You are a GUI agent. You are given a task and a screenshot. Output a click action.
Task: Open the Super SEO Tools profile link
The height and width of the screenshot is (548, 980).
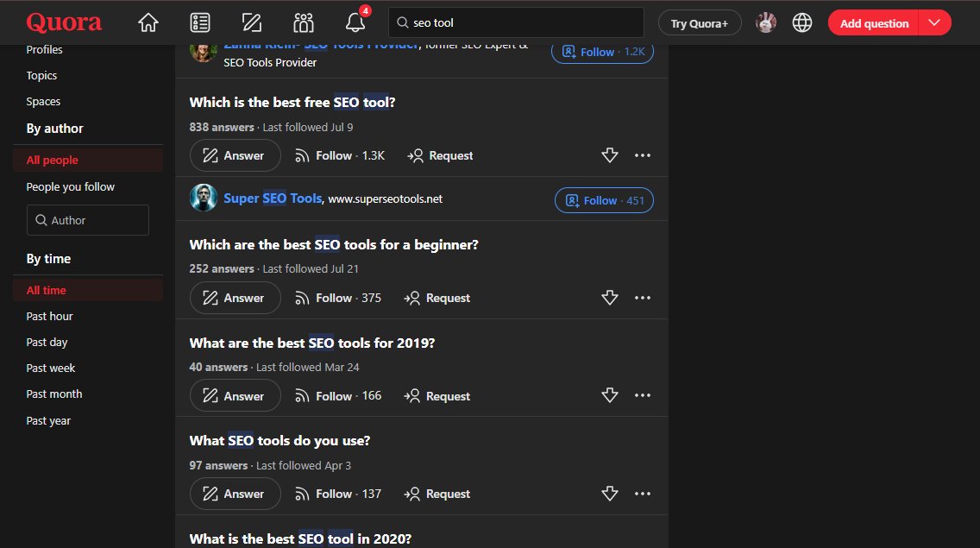[x=273, y=198]
